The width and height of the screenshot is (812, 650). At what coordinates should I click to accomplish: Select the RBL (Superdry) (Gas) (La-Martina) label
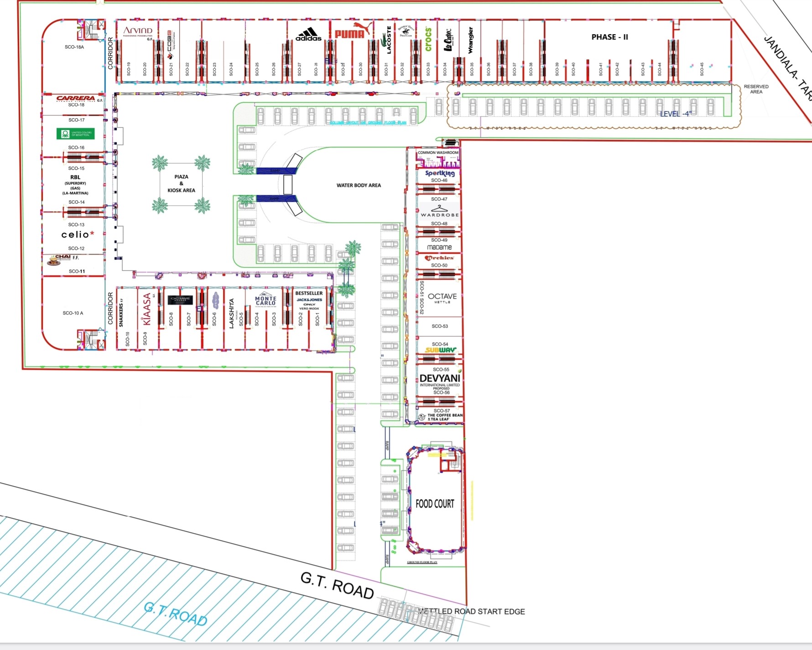(x=75, y=185)
